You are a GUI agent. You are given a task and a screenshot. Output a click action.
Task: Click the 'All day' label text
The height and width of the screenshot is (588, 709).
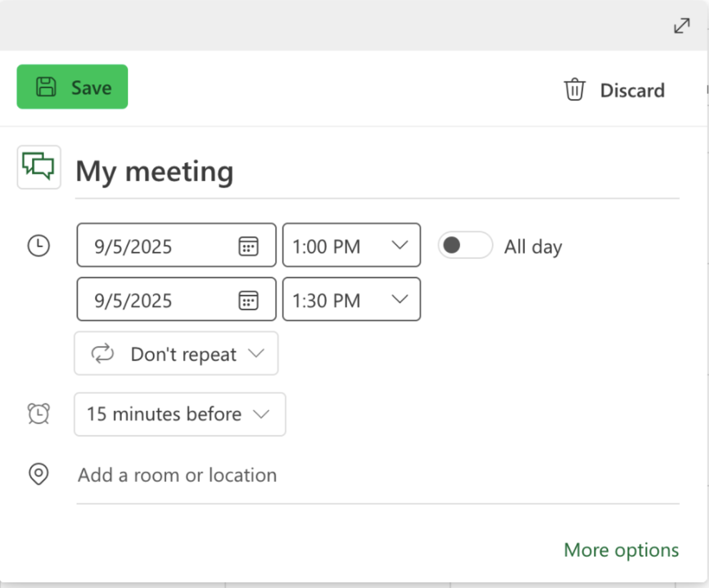pyautogui.click(x=533, y=247)
